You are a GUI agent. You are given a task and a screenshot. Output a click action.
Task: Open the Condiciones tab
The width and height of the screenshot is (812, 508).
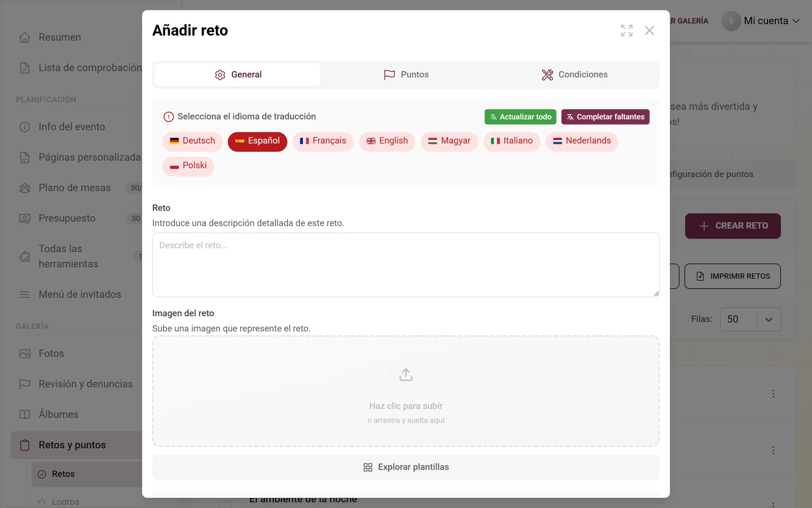[x=574, y=75]
